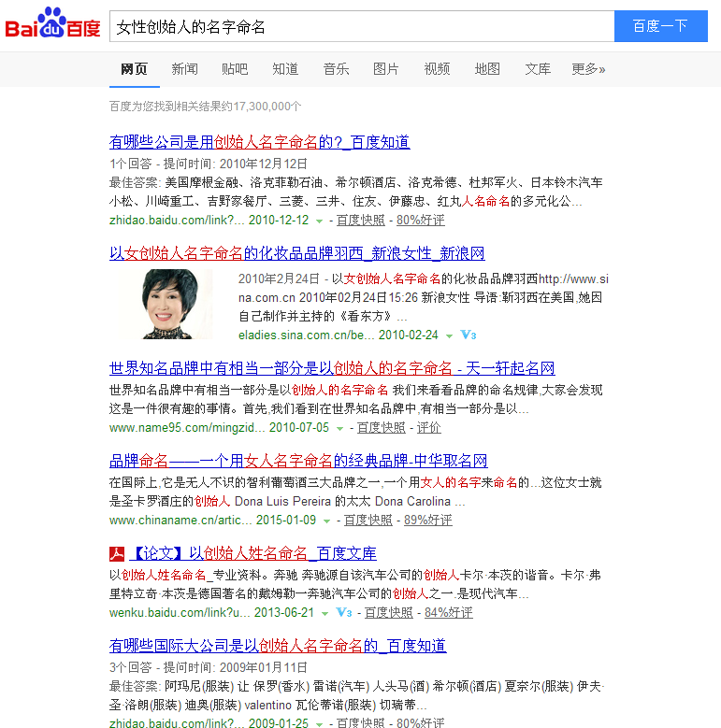The width and height of the screenshot is (721, 728).
Task: Switch to the 地图 tab
Action: 487,69
